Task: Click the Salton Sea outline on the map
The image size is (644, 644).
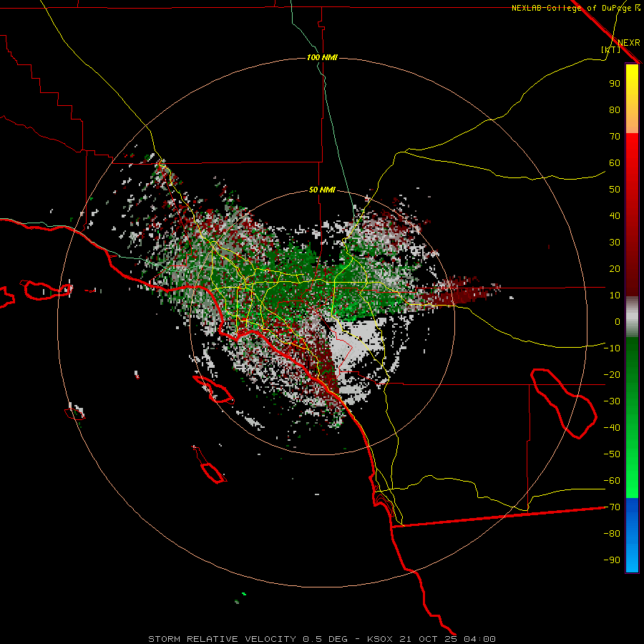Action: (x=564, y=404)
